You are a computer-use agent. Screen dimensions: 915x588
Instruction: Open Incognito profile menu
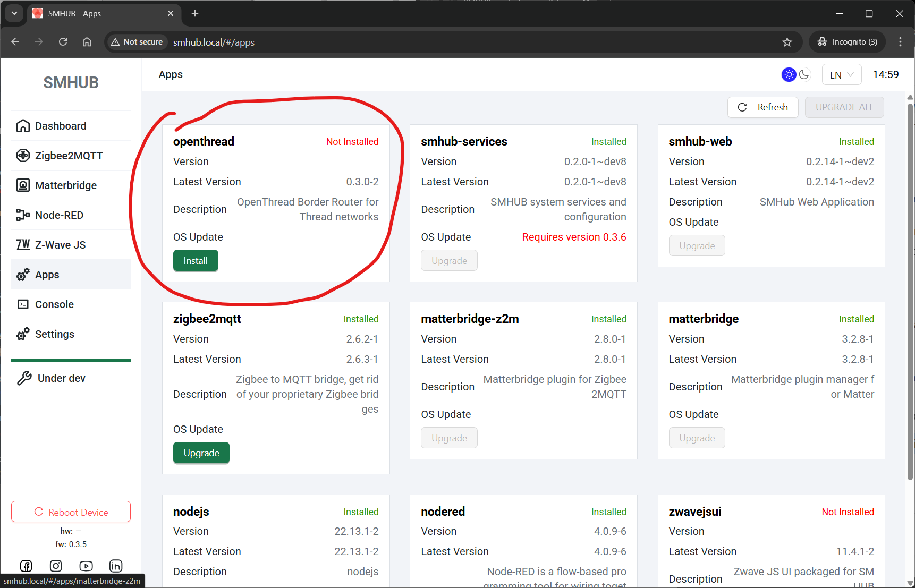pos(848,42)
